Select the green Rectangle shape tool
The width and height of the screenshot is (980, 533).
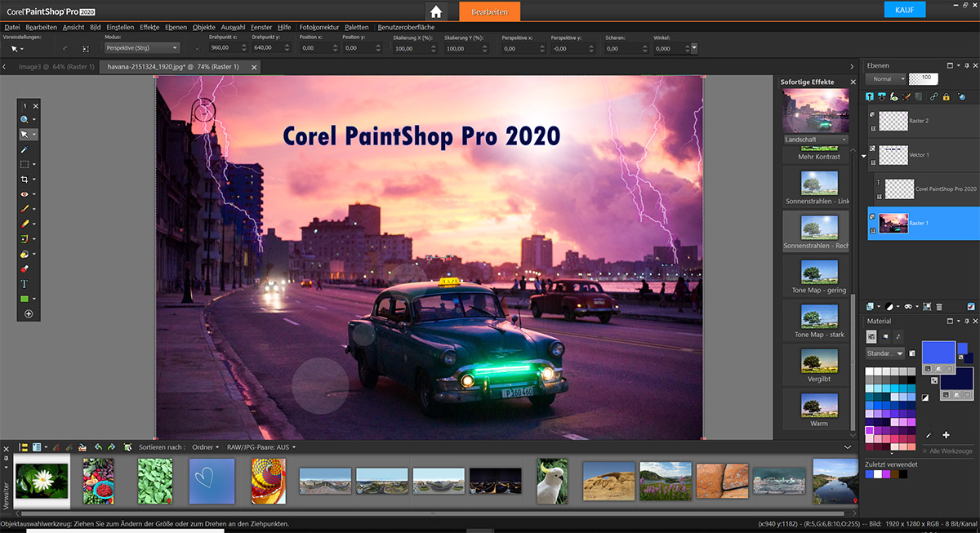coord(24,299)
